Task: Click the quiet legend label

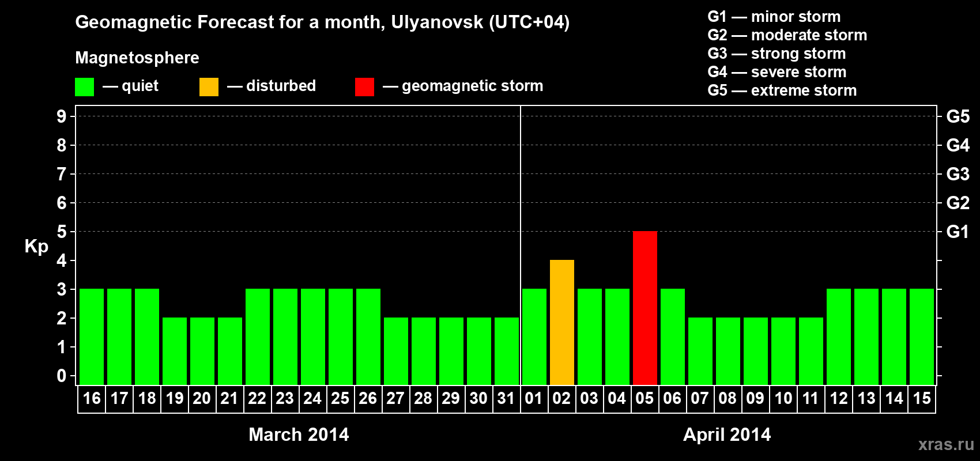Action: [x=140, y=86]
